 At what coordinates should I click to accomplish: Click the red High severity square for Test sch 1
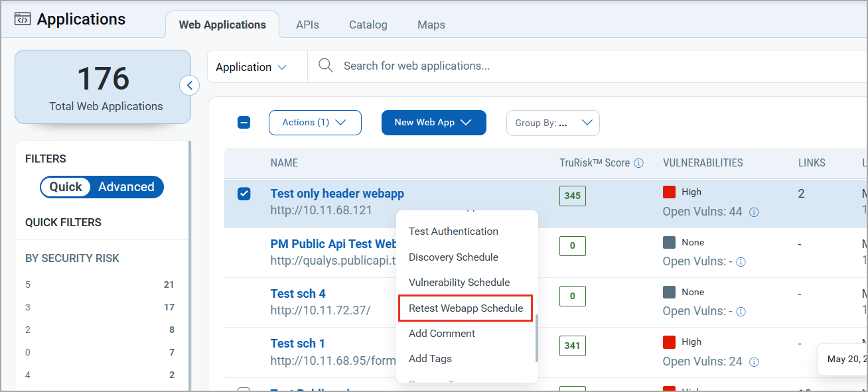coord(670,341)
